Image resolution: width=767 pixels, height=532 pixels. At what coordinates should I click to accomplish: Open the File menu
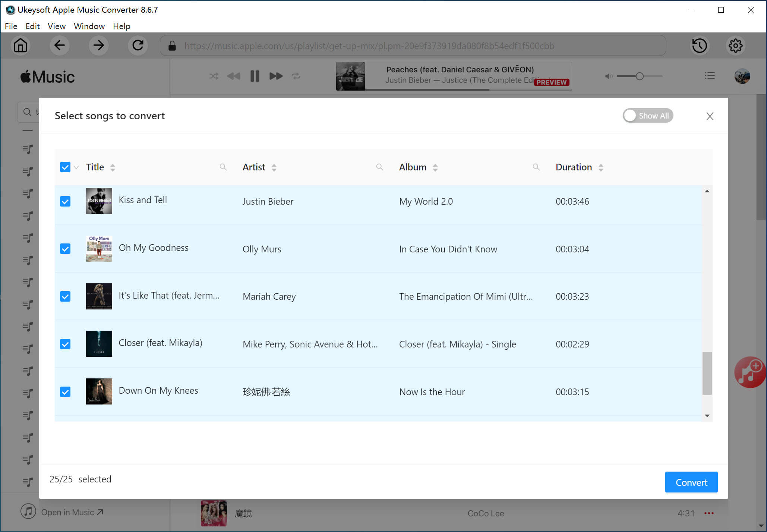(x=10, y=26)
